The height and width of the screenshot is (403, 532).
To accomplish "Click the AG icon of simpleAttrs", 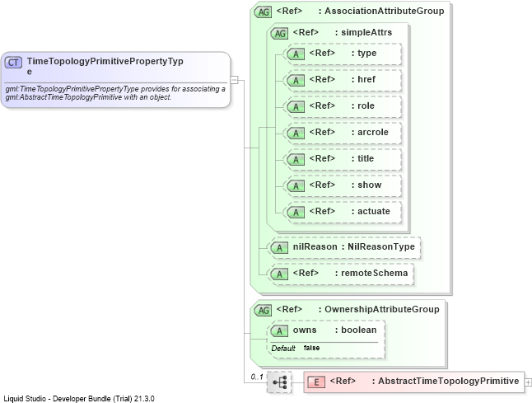I will coord(279,33).
